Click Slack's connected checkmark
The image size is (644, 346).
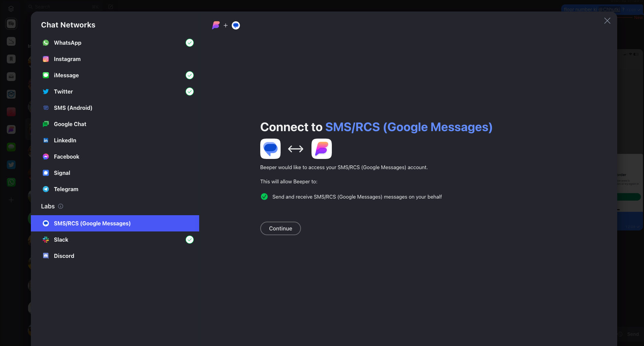[190, 240]
